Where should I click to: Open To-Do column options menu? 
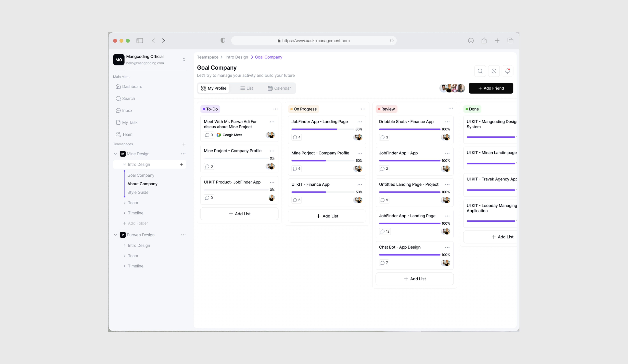[275, 109]
